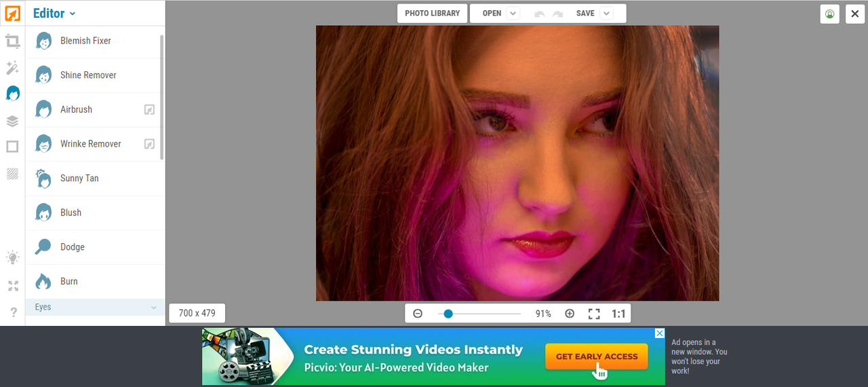Expand the SAVE dropdown arrow

point(606,14)
